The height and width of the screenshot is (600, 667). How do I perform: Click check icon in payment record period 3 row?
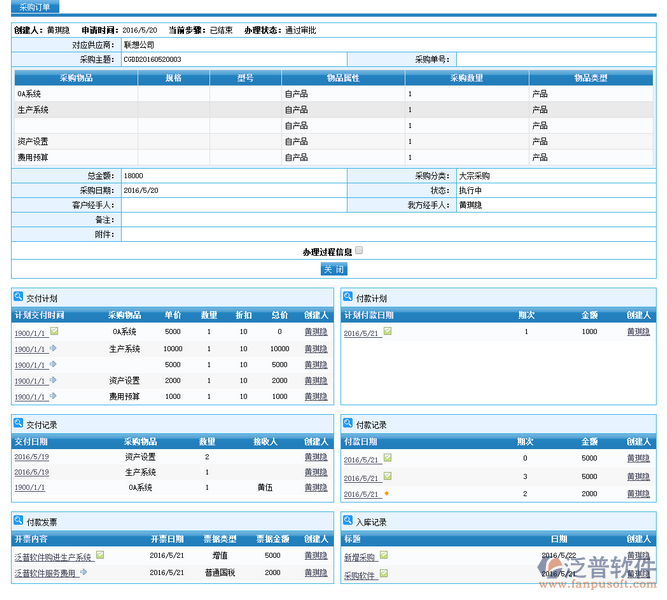388,476
